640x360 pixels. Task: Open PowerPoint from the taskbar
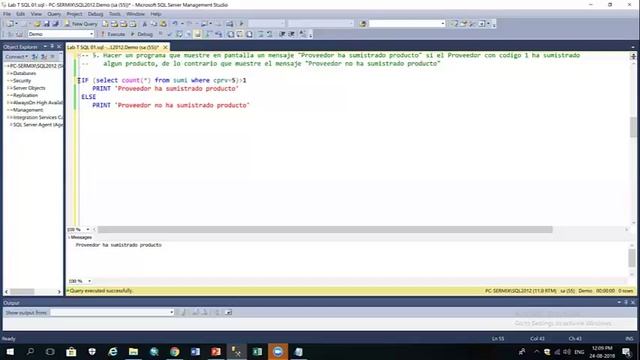coord(216,351)
